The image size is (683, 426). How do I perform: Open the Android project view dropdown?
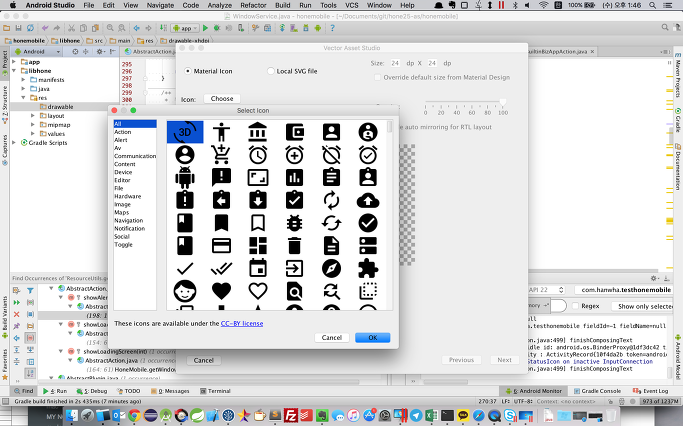click(x=37, y=51)
